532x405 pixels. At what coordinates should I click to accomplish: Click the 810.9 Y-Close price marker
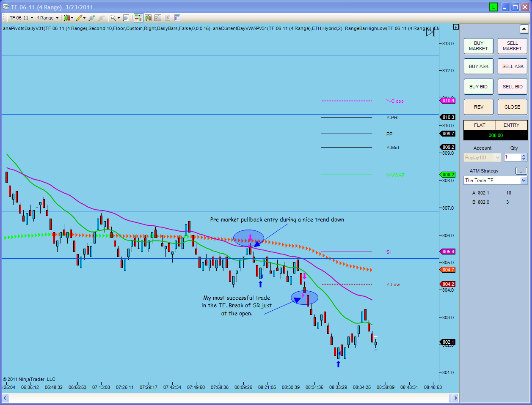click(x=448, y=101)
